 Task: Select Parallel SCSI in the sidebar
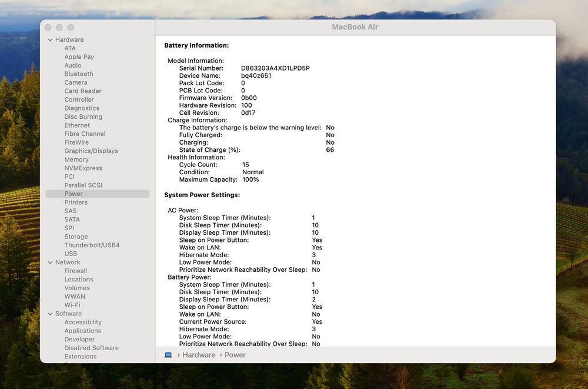[x=83, y=185]
